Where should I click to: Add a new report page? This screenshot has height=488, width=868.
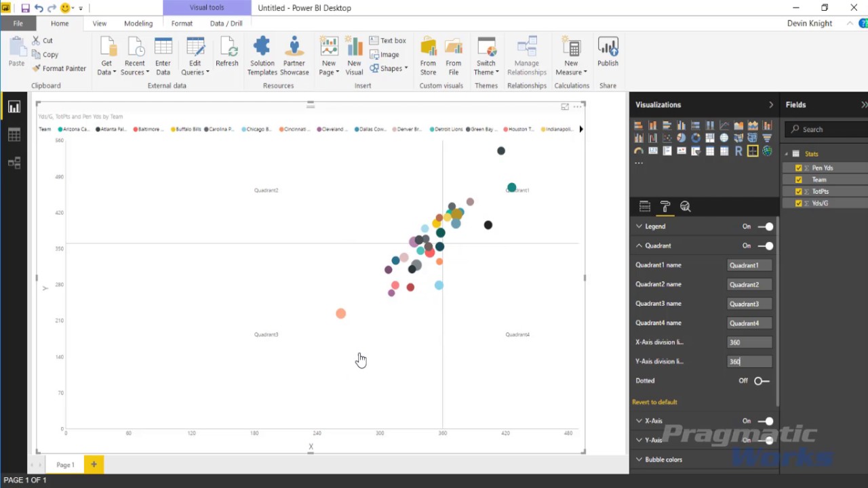click(x=94, y=464)
